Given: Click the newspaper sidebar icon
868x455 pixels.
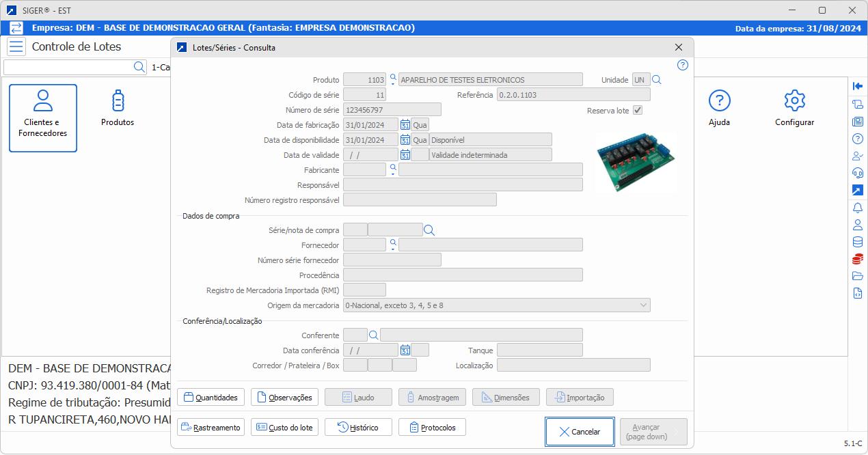Looking at the screenshot, I should [x=858, y=122].
